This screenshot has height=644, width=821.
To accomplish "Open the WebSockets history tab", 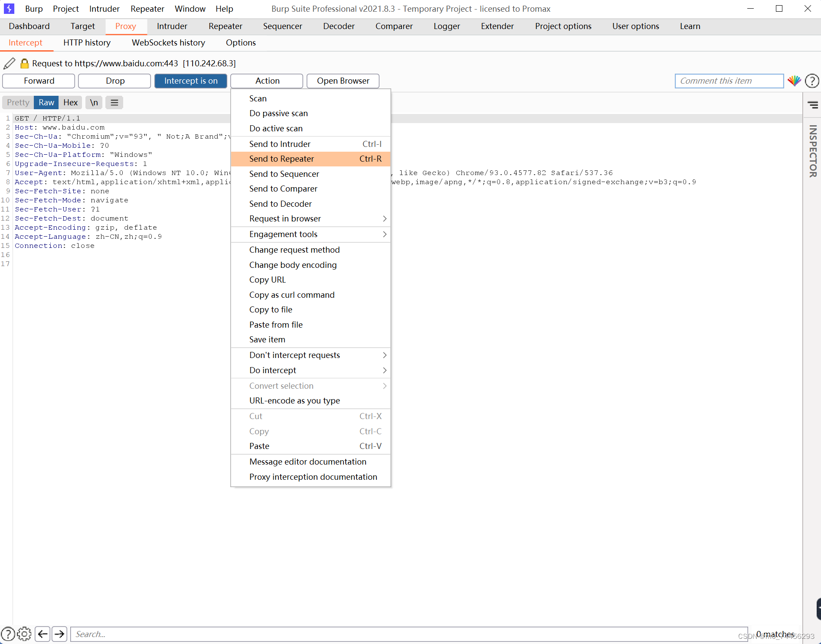I will click(168, 43).
